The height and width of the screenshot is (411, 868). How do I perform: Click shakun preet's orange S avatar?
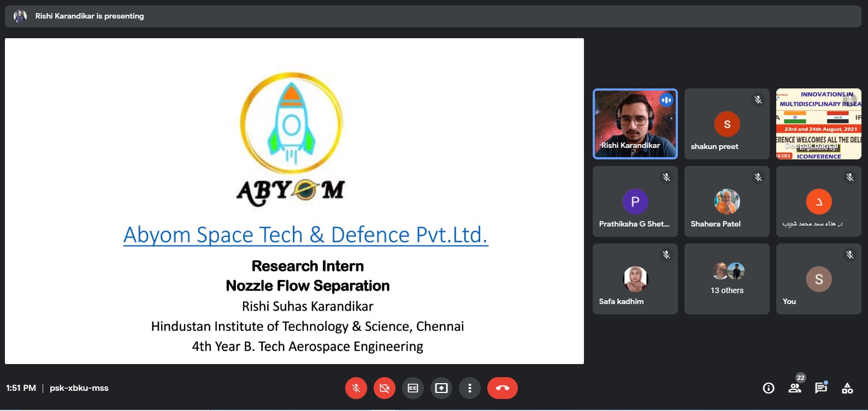[x=727, y=124]
